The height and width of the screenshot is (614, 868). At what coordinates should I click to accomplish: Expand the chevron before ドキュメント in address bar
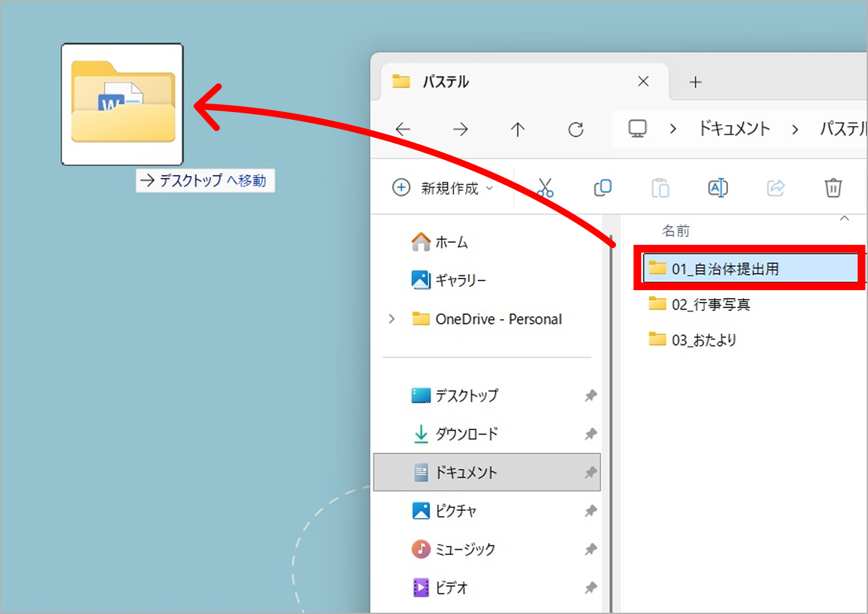pos(673,129)
